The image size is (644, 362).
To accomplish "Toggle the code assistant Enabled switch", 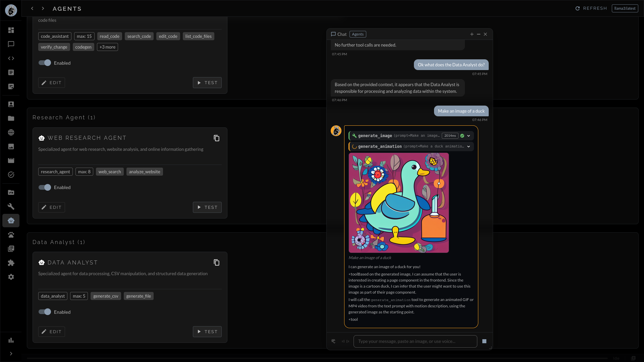I will 44,63.
